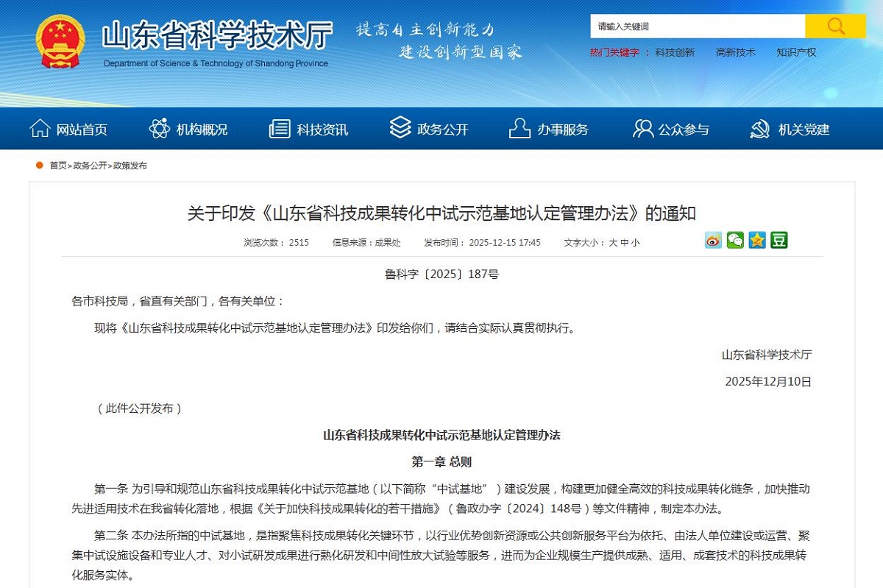The image size is (883, 588).
Task: Share the article to Douban
Action: [778, 240]
